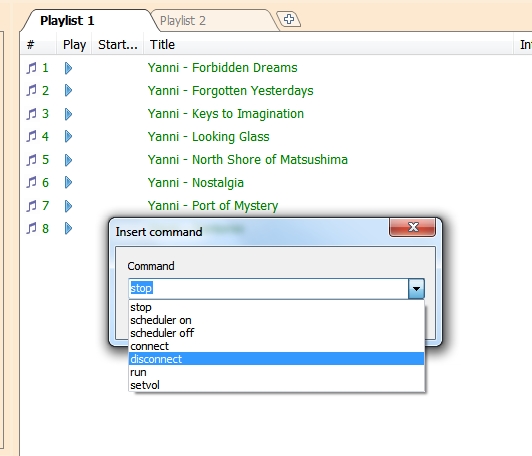Collapse the Command combo box arrow
Image resolution: width=532 pixels, height=456 pixels.
point(416,289)
